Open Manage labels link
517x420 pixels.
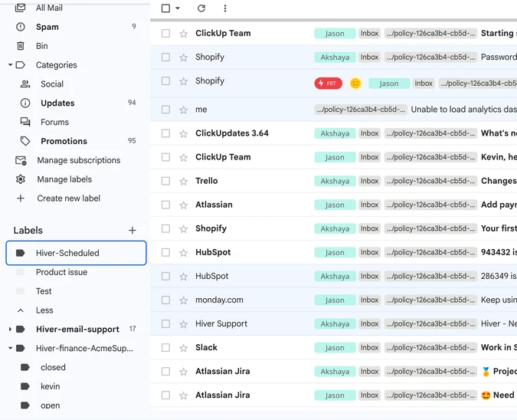coord(64,179)
